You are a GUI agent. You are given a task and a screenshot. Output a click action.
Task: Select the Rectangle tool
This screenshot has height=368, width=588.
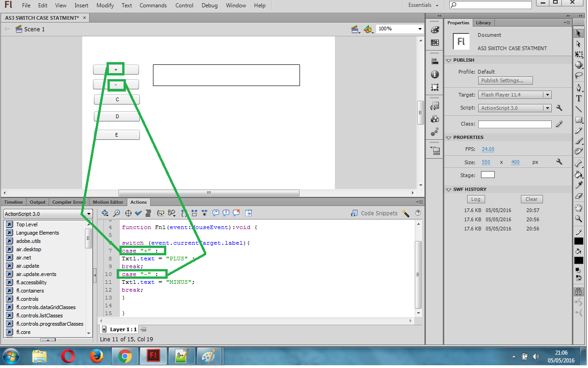[579, 120]
